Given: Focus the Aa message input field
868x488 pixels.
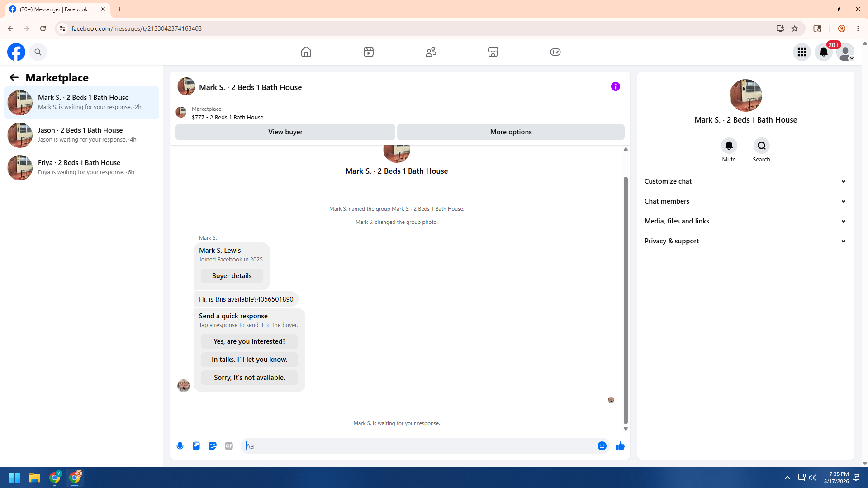Looking at the screenshot, I should click(419, 446).
